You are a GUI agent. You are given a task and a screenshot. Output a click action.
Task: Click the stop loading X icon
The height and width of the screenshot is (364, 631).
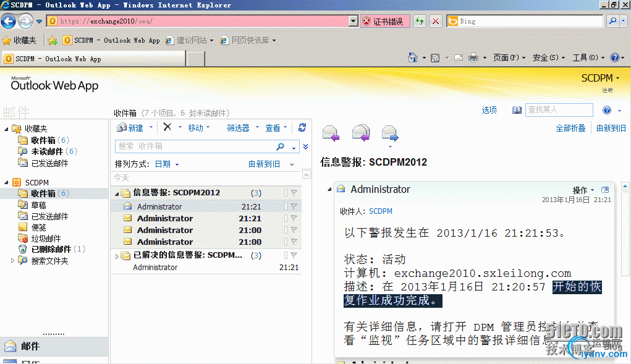[x=436, y=21]
